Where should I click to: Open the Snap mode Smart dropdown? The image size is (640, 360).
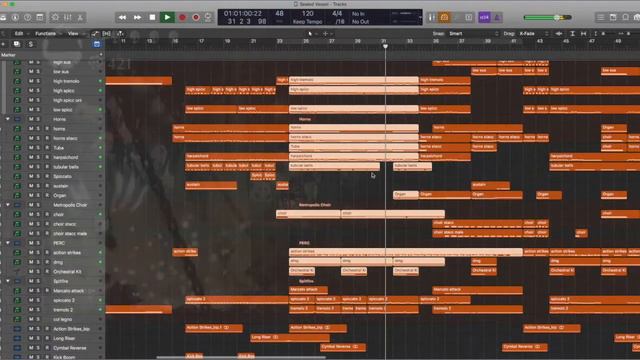click(473, 33)
